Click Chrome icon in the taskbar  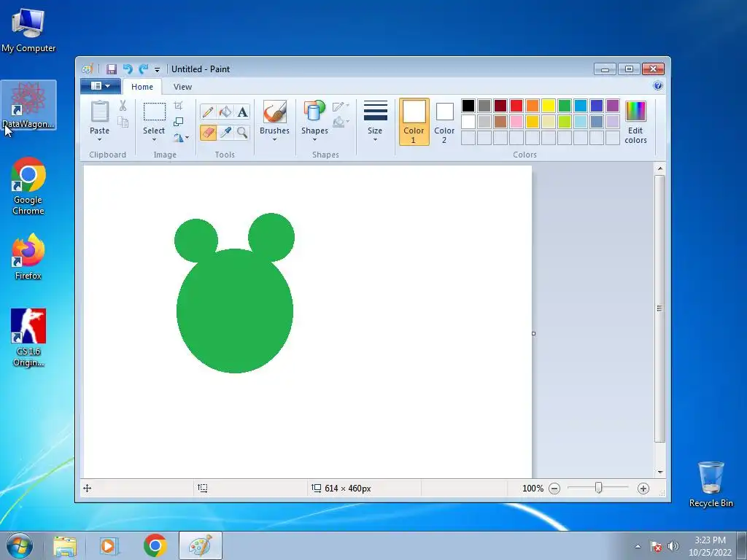[155, 545]
